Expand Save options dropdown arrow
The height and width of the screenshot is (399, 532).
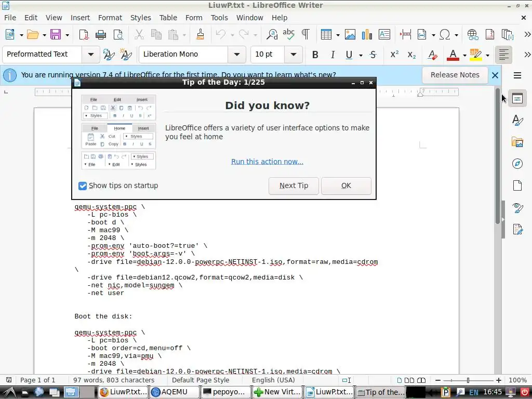pyautogui.click(x=67, y=35)
